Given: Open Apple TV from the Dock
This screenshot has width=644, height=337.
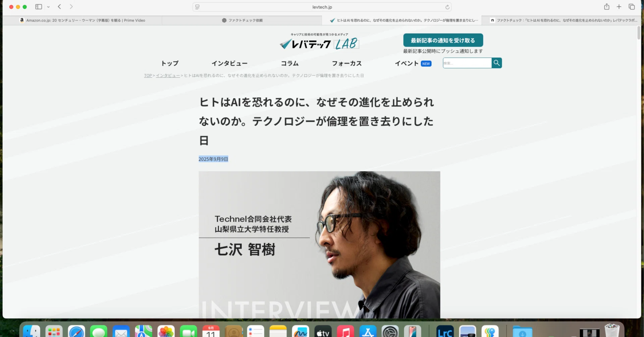Looking at the screenshot, I should 323,332.
